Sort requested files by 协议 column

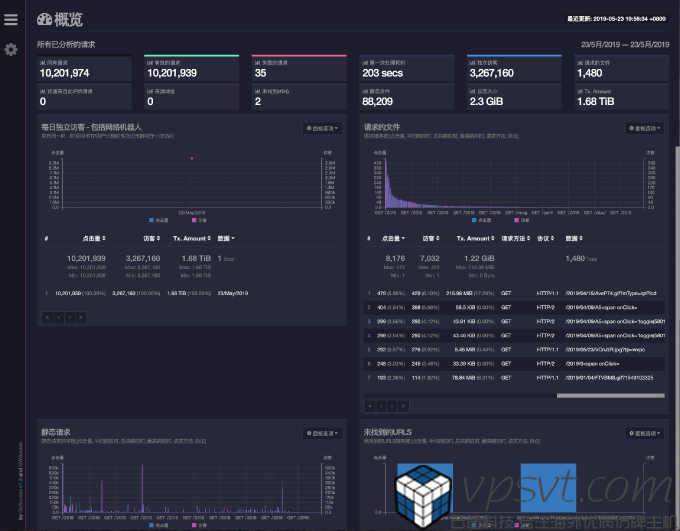coord(546,239)
